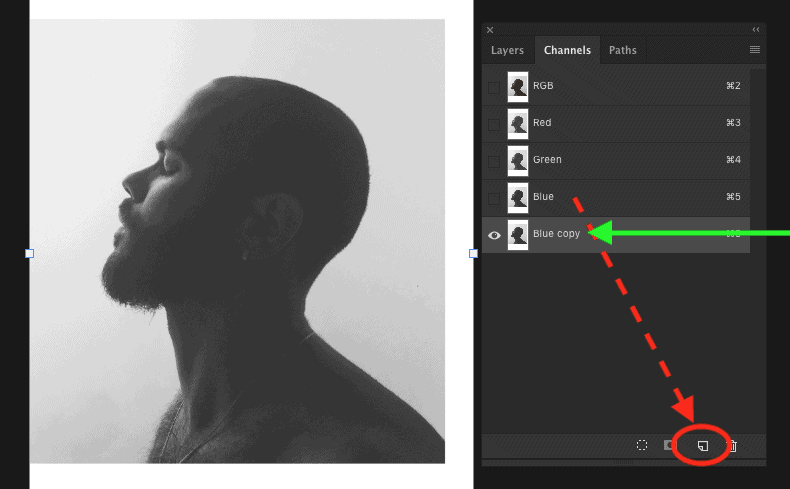Toggle Blue channel visibility box
790x489 pixels.
(494, 198)
